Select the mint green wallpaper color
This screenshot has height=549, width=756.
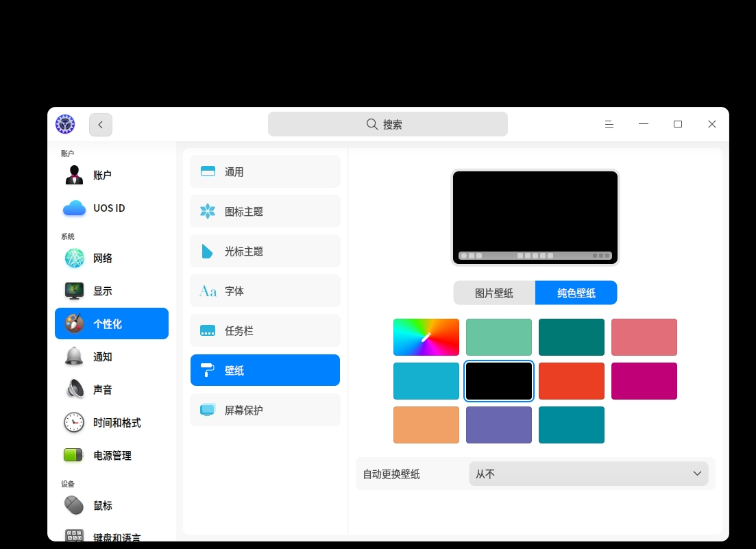coord(499,337)
